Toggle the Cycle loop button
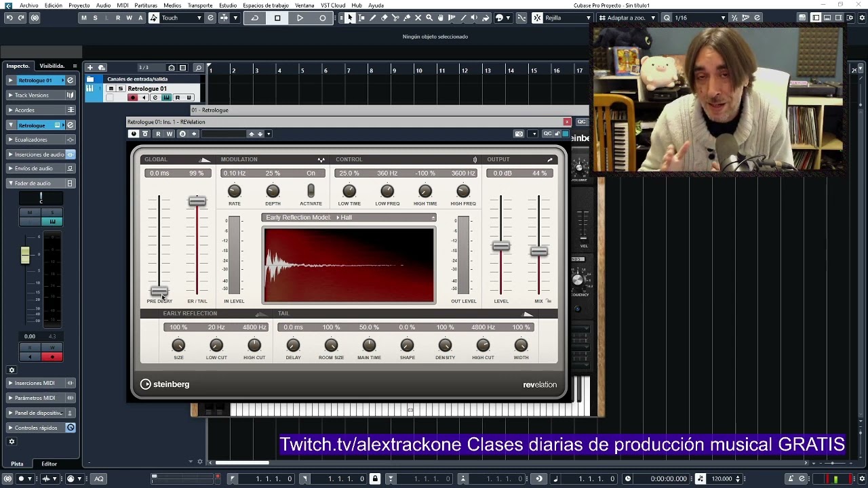Screen dimensions: 868x488 click(255, 18)
